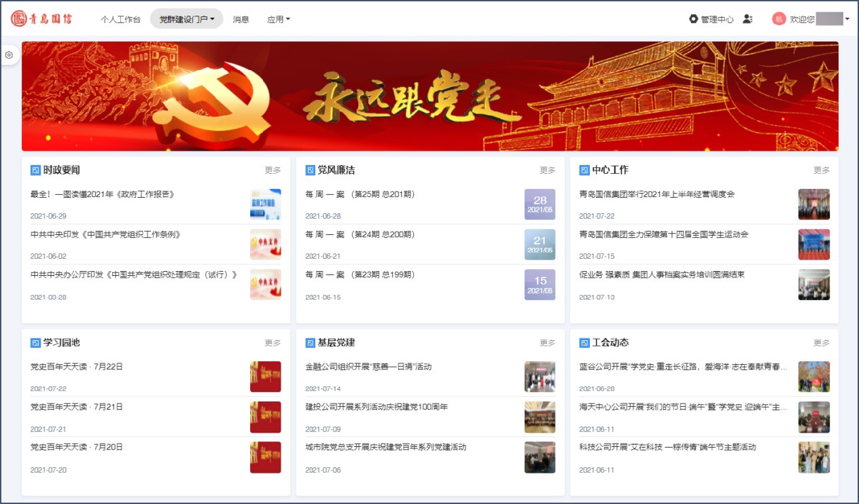Expand the 党群建设门户 dropdown menu

click(x=186, y=19)
